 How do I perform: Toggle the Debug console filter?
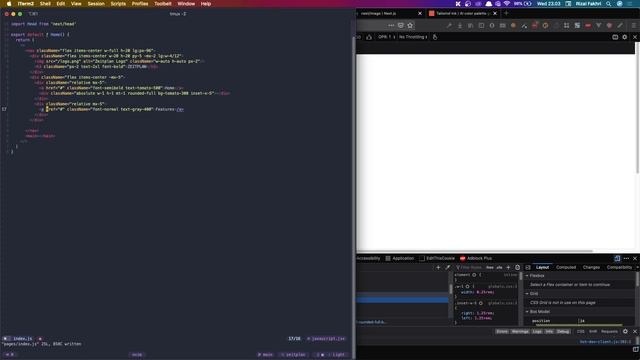click(x=563, y=331)
